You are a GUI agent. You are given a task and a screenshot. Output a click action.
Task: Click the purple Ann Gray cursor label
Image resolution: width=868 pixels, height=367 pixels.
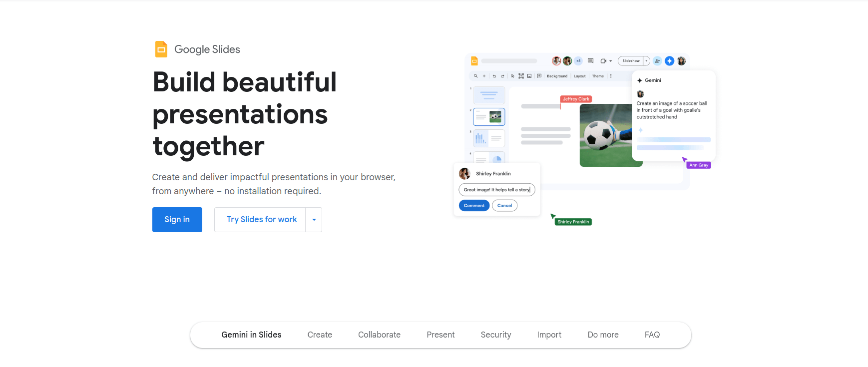(x=699, y=165)
